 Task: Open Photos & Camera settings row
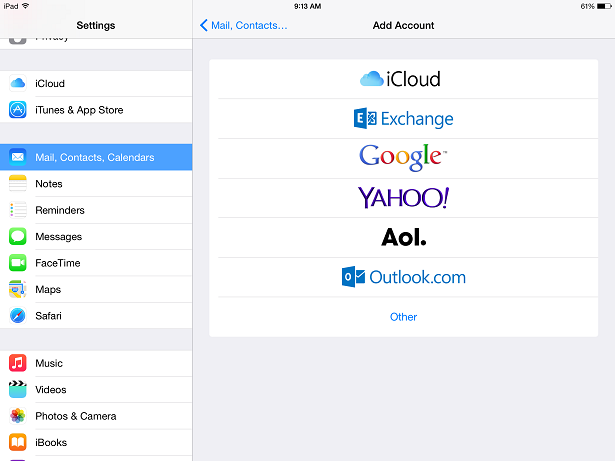coord(96,416)
